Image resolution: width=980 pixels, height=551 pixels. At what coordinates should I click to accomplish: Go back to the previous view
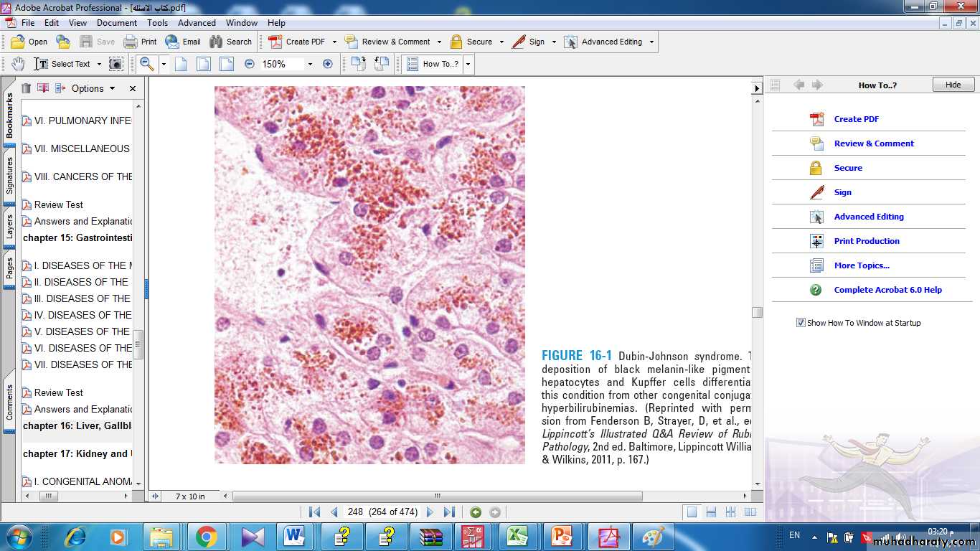tap(476, 512)
